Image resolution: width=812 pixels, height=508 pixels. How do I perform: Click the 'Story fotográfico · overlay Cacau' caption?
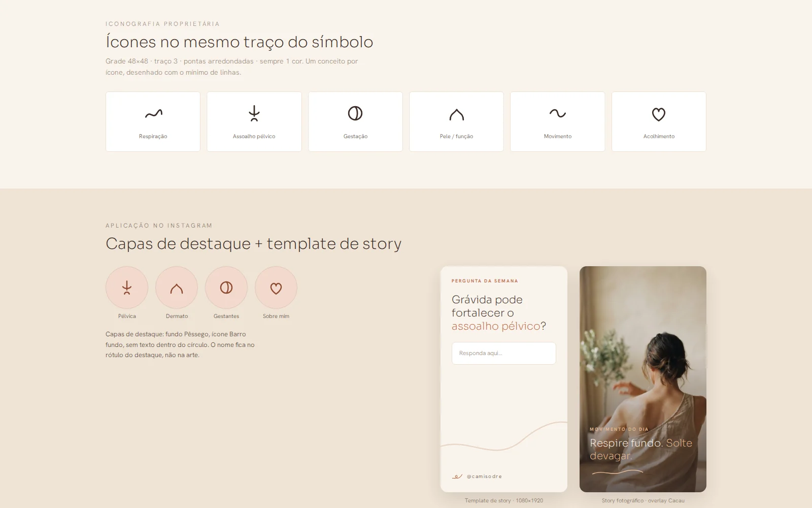tap(643, 500)
